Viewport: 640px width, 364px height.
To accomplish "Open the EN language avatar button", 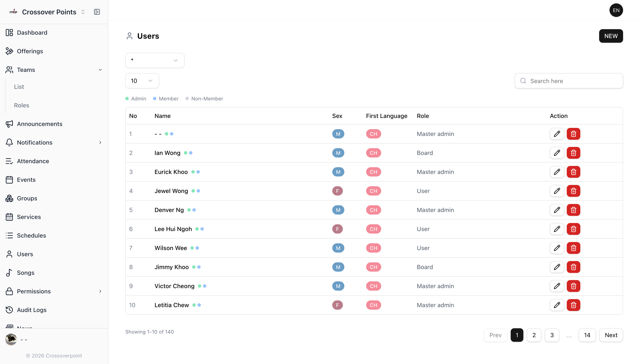I will coord(616,10).
